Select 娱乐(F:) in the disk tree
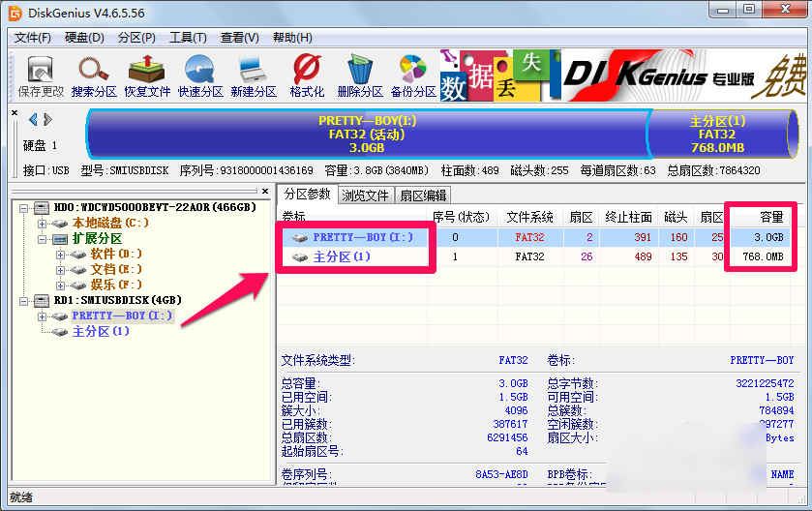 tap(115, 285)
